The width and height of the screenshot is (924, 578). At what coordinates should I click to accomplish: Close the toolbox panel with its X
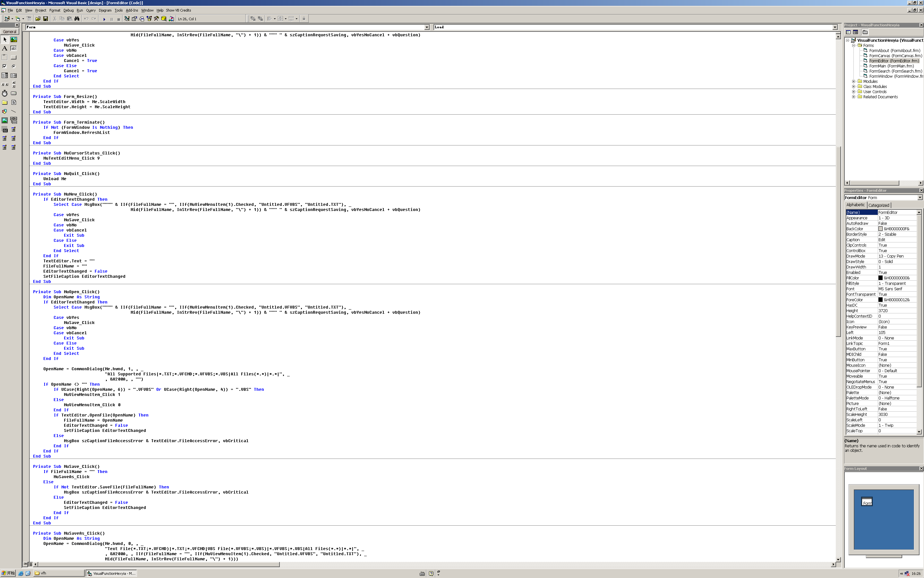(x=17, y=25)
